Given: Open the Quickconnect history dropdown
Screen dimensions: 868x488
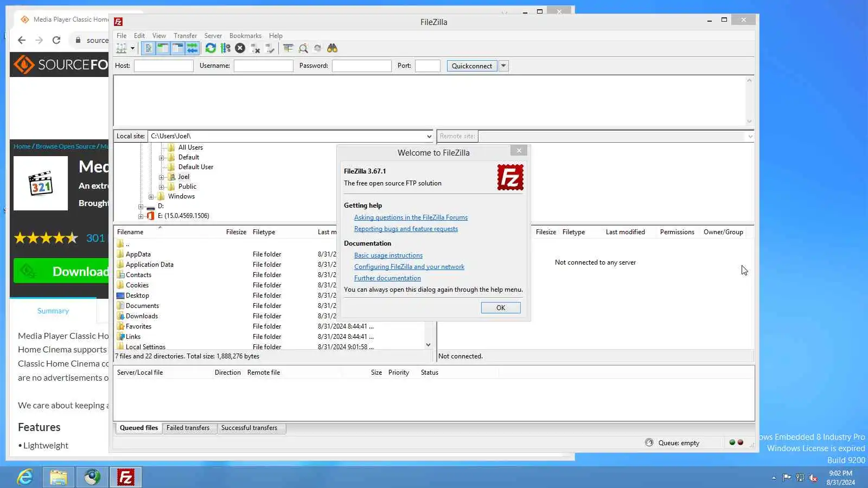Looking at the screenshot, I should click(x=503, y=66).
